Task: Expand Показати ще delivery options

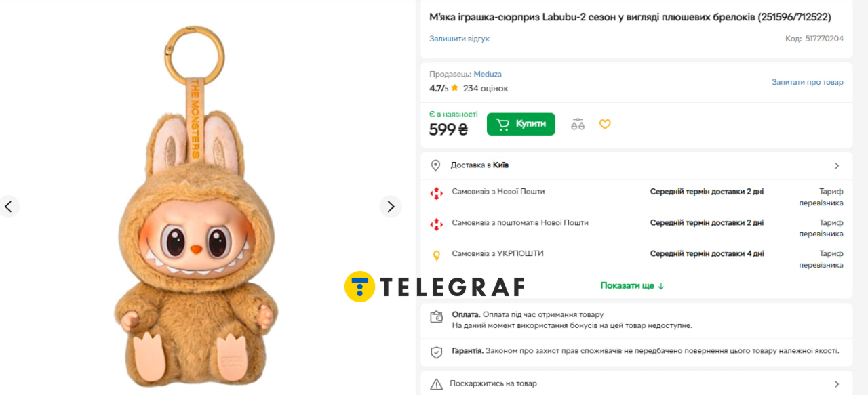Action: (x=632, y=285)
